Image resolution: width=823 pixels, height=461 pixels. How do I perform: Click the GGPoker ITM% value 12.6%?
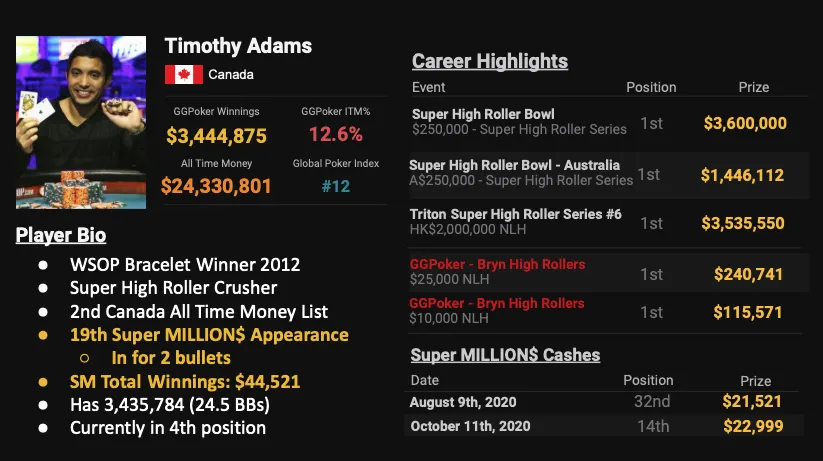(335, 135)
